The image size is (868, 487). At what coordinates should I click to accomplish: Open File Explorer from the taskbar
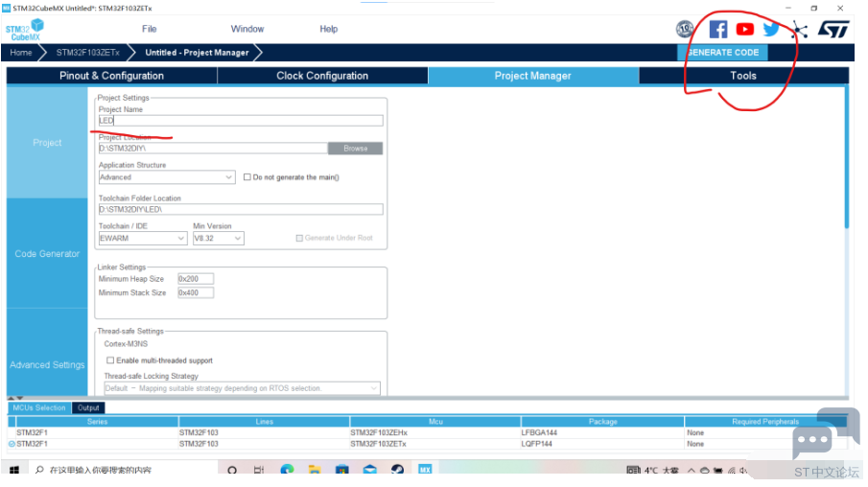coord(315,470)
